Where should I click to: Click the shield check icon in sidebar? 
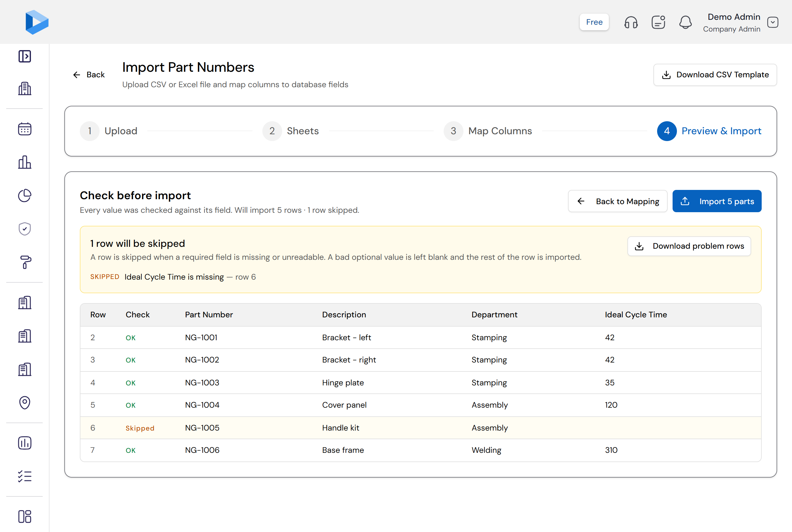tap(24, 229)
